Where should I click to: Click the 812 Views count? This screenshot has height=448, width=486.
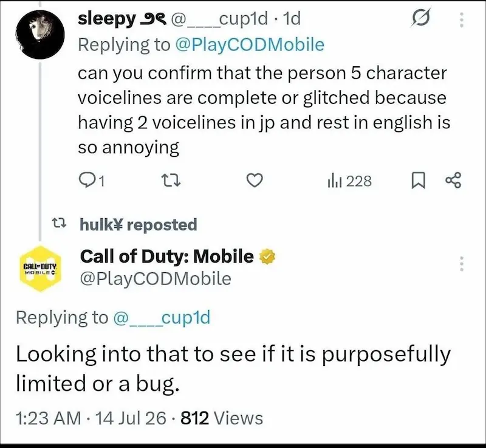[x=222, y=418]
